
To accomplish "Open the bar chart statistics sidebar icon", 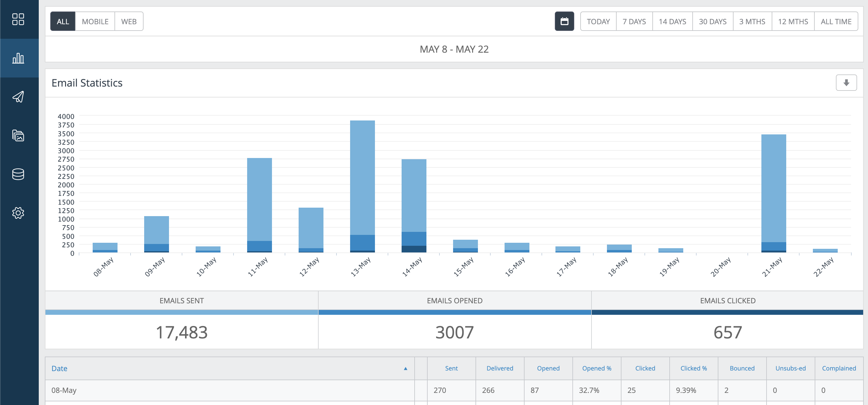I will coord(18,58).
